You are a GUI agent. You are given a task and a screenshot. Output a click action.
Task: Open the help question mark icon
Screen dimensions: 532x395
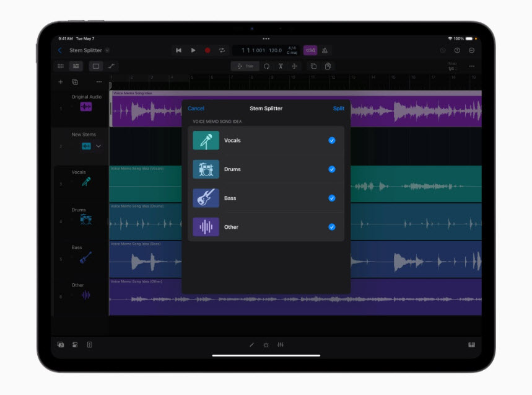coord(457,50)
